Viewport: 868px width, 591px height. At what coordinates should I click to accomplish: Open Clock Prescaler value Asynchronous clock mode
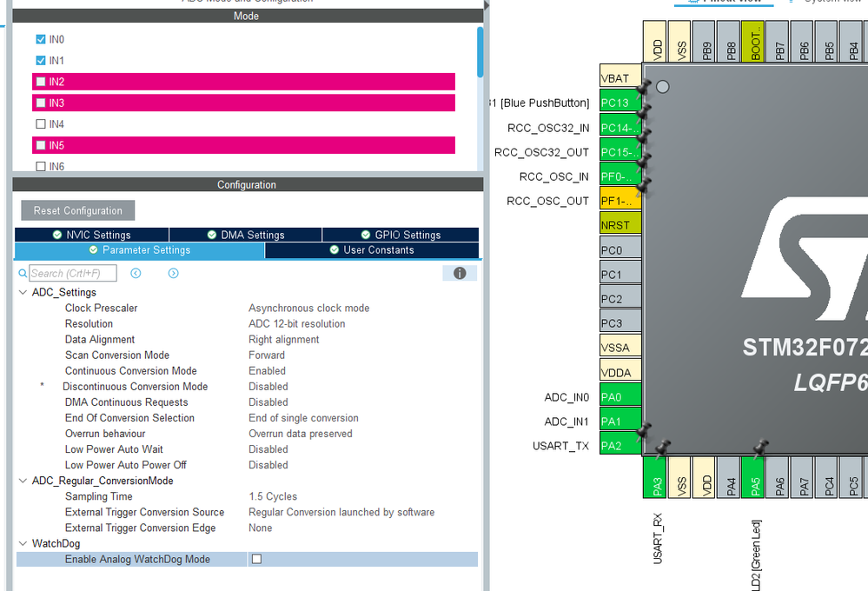[309, 308]
